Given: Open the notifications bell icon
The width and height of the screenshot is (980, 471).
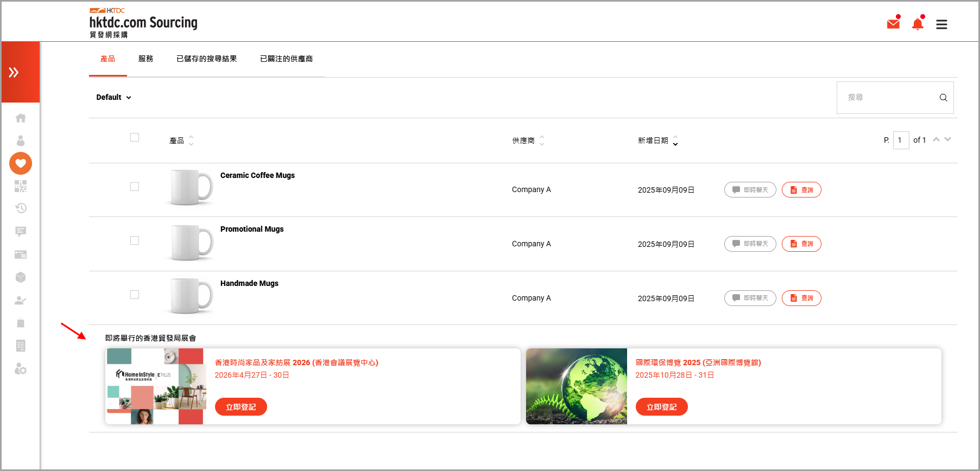Looking at the screenshot, I should tap(918, 24).
